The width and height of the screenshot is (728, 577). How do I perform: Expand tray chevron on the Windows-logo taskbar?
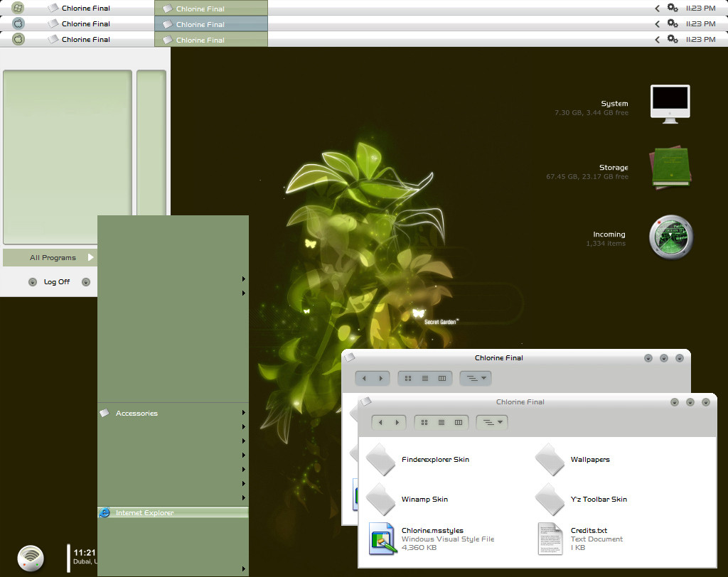coord(658,9)
